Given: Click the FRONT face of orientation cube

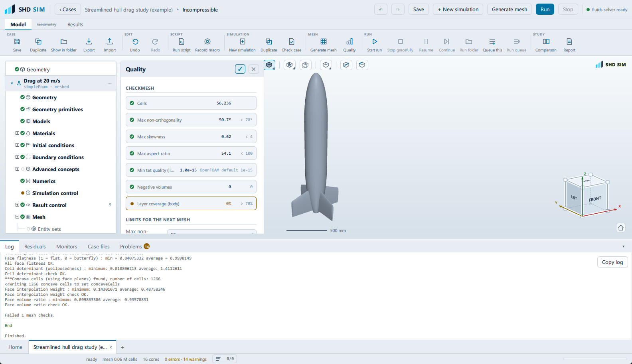Looking at the screenshot, I should [595, 199].
